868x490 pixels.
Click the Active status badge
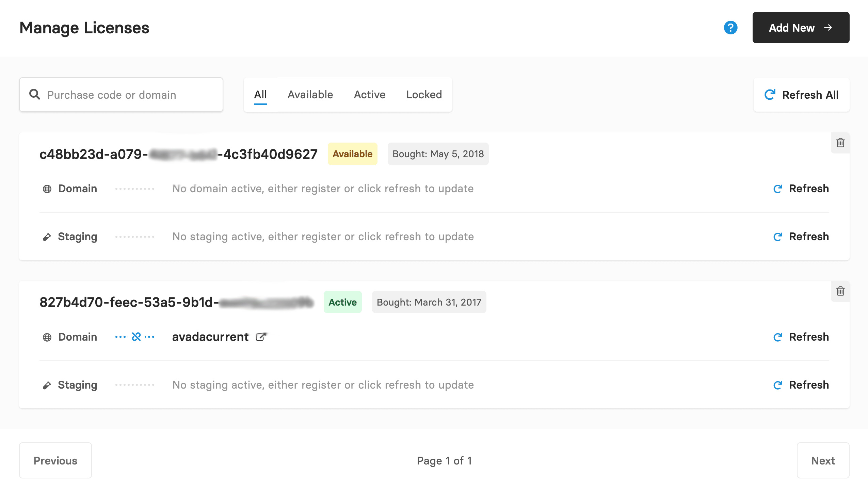click(x=342, y=302)
